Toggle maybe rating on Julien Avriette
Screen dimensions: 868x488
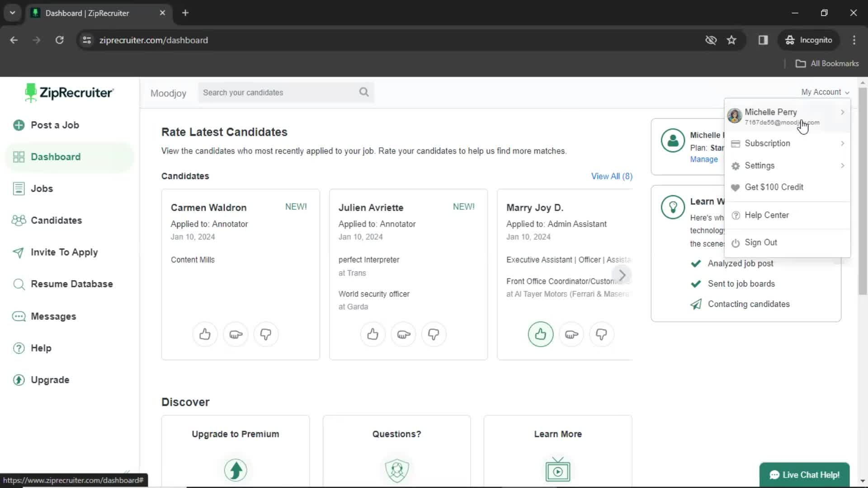click(403, 334)
